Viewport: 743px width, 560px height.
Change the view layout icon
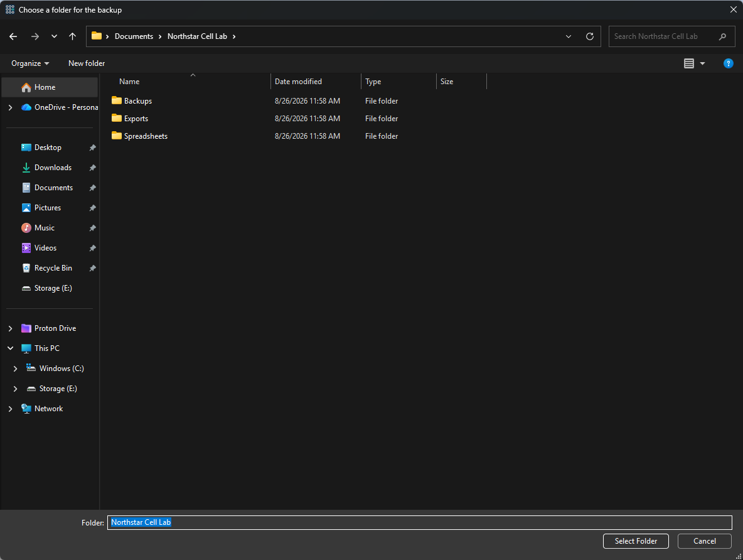pos(689,63)
